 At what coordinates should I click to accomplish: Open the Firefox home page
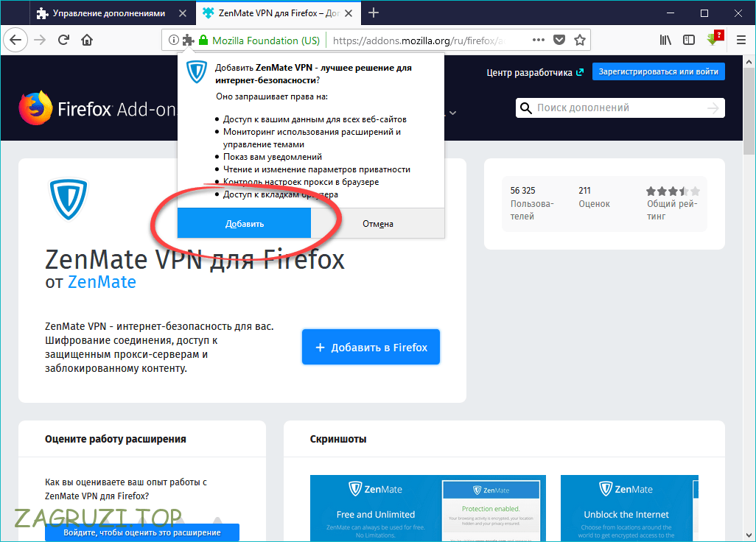(87, 40)
